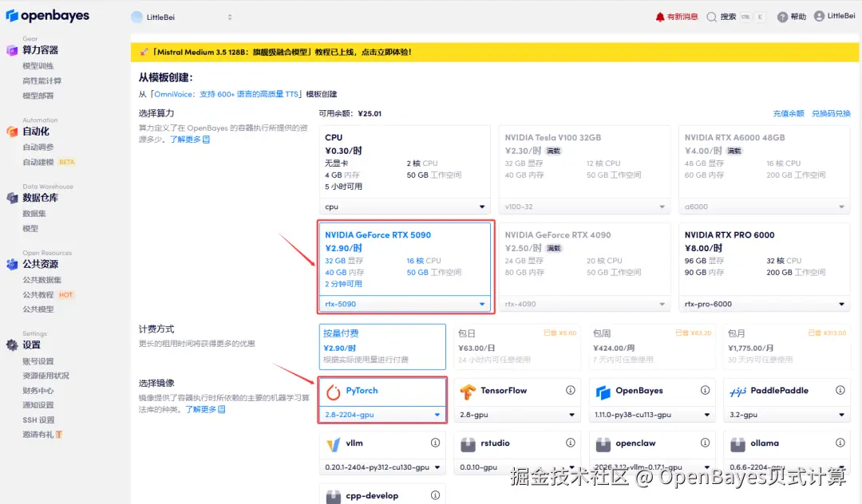
Task: Click the PyTorch flame icon
Action: point(333,392)
